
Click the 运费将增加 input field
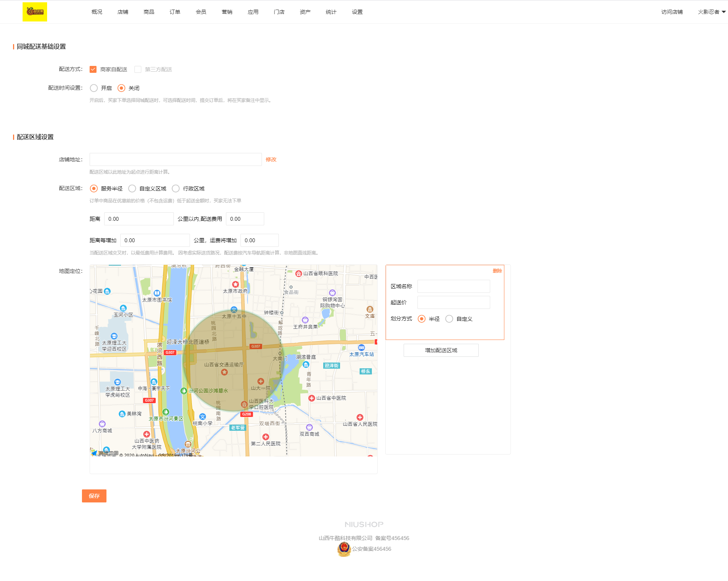click(260, 240)
